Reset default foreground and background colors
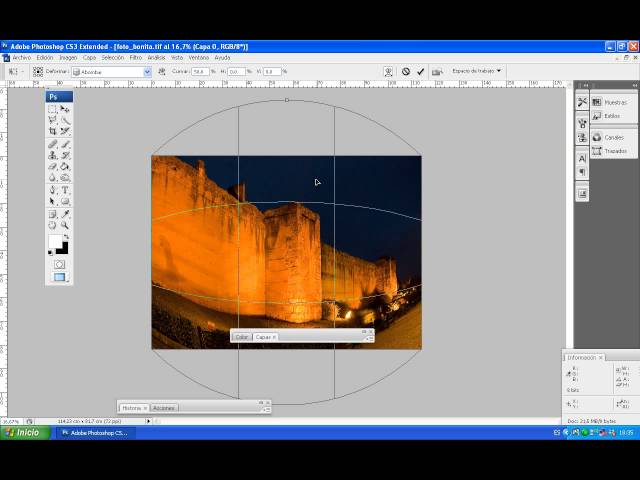The width and height of the screenshot is (640, 480). point(50,253)
